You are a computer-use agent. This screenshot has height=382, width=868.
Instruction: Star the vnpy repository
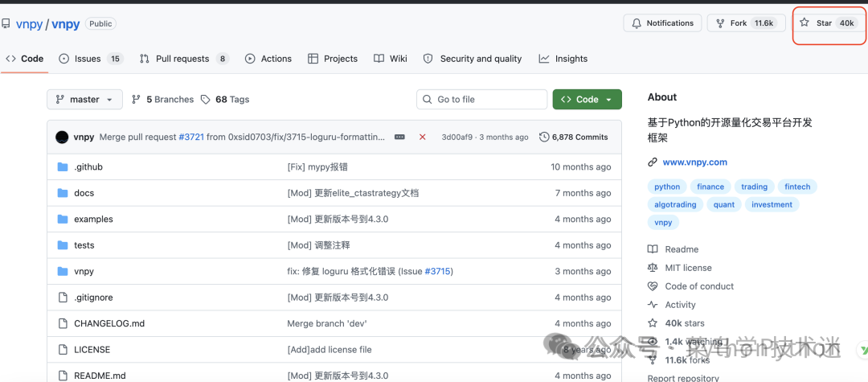[829, 23]
